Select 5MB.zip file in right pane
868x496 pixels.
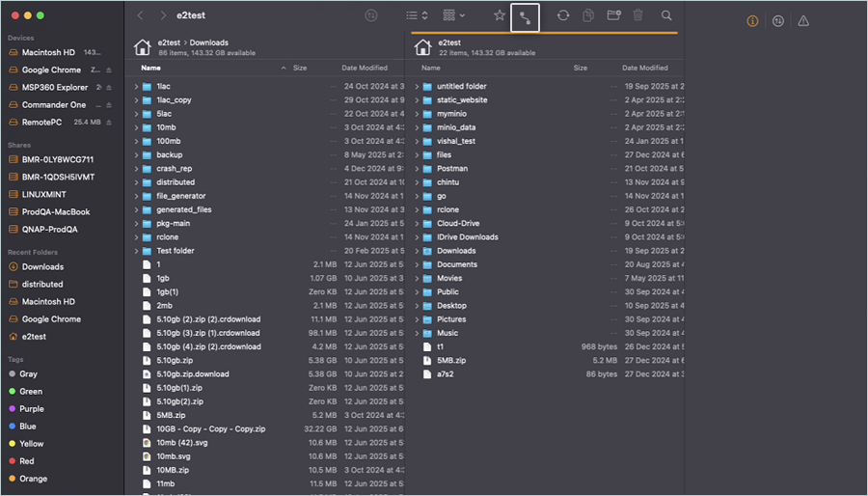pos(450,360)
